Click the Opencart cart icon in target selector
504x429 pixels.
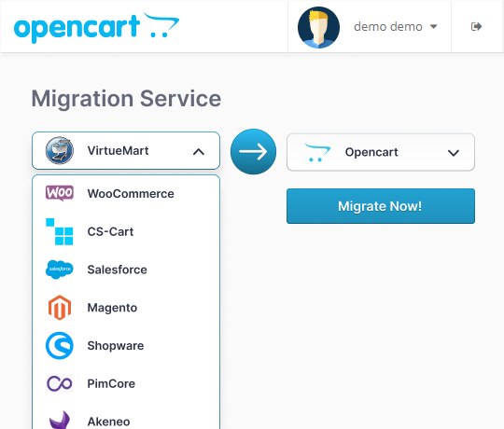click(x=317, y=153)
